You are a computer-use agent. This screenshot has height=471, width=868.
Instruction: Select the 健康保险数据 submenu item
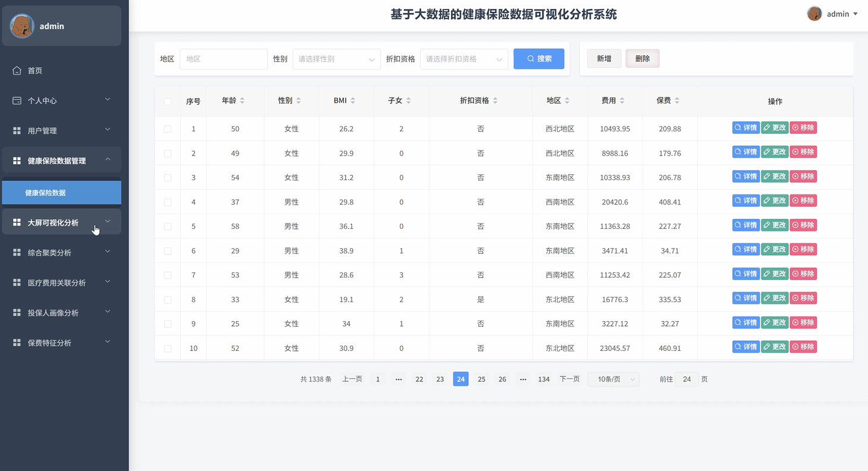pos(61,193)
